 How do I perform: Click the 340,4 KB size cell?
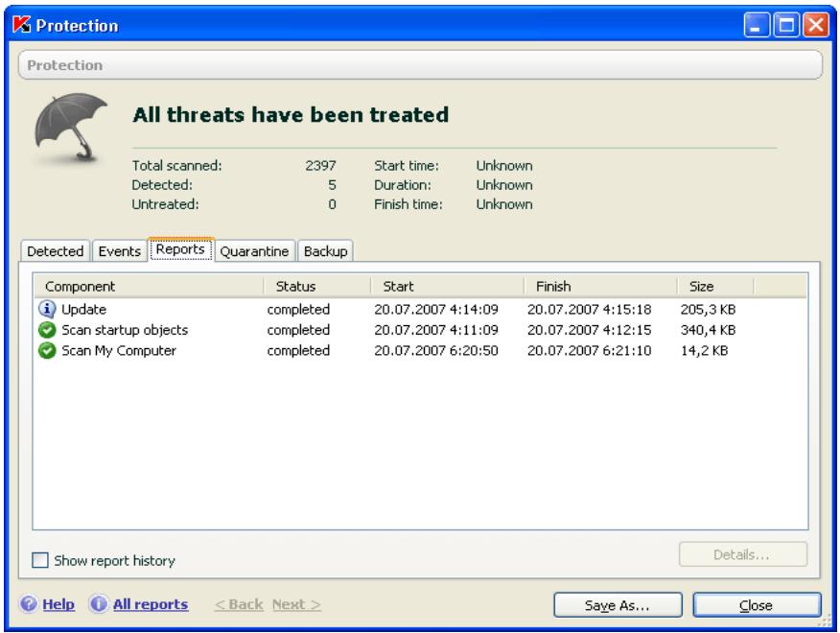point(708,330)
